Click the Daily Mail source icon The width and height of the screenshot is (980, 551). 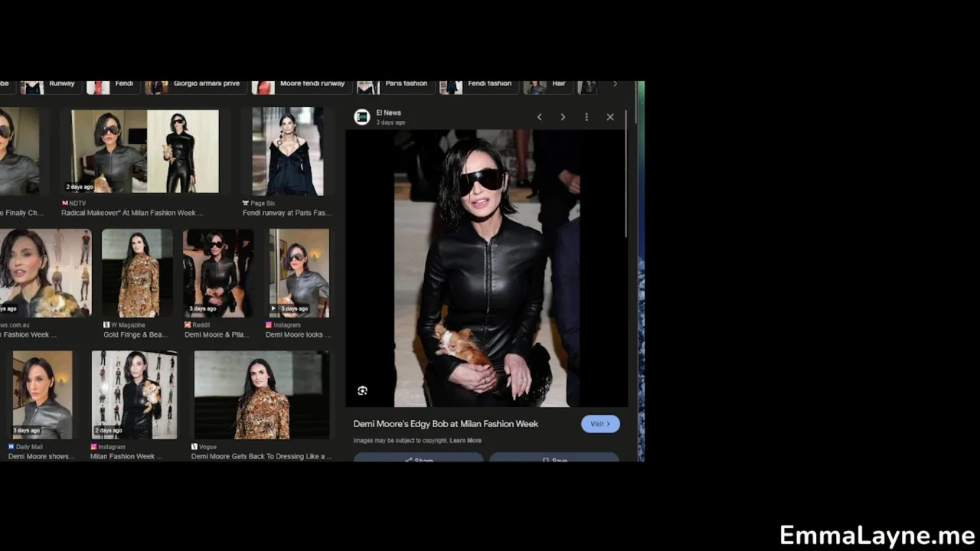tap(11, 447)
